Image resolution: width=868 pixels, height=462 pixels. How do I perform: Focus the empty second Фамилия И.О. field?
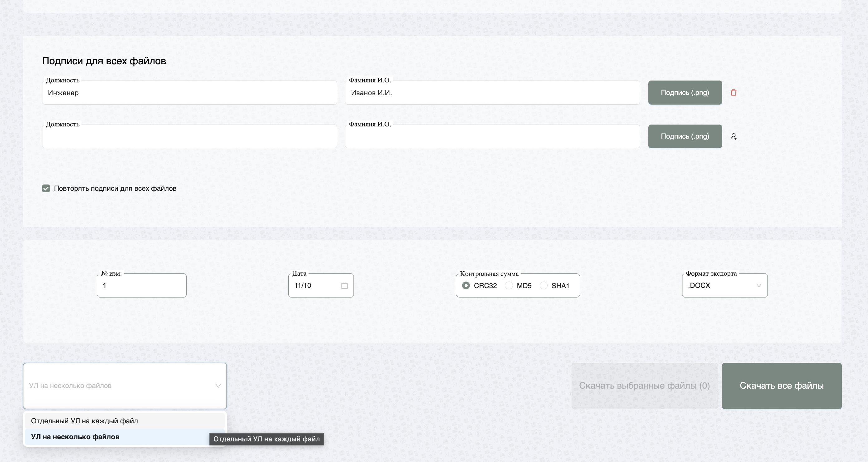click(x=492, y=137)
